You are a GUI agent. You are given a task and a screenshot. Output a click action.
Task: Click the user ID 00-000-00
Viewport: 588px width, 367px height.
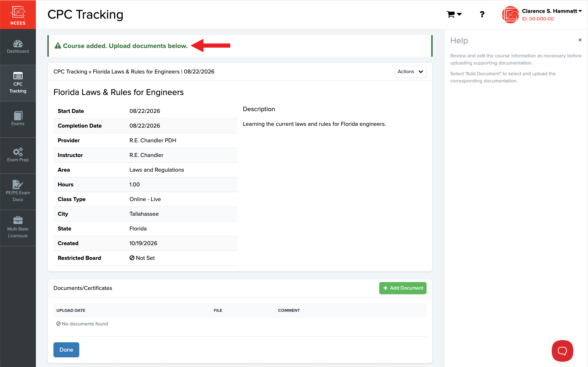pyautogui.click(x=538, y=19)
